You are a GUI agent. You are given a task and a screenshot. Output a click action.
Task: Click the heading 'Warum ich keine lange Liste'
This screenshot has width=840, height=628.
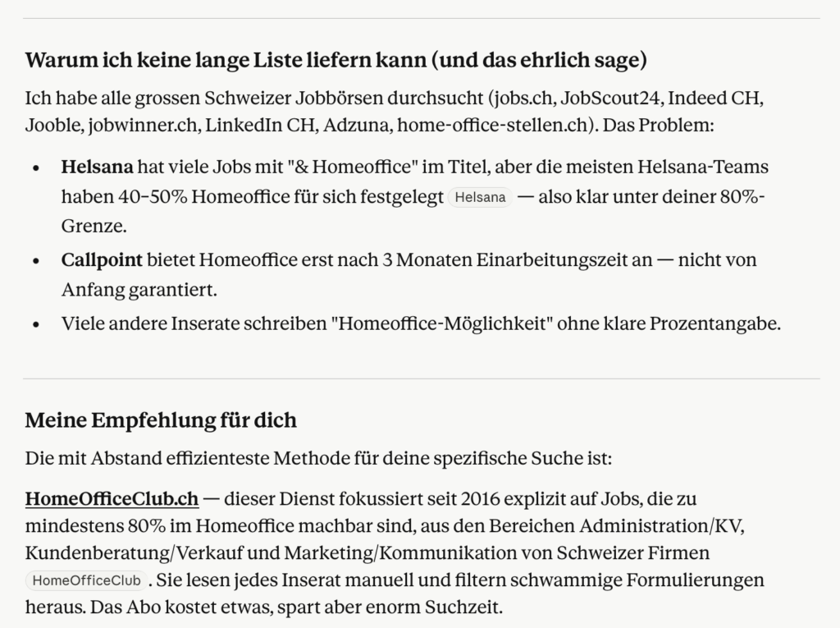[x=336, y=60]
